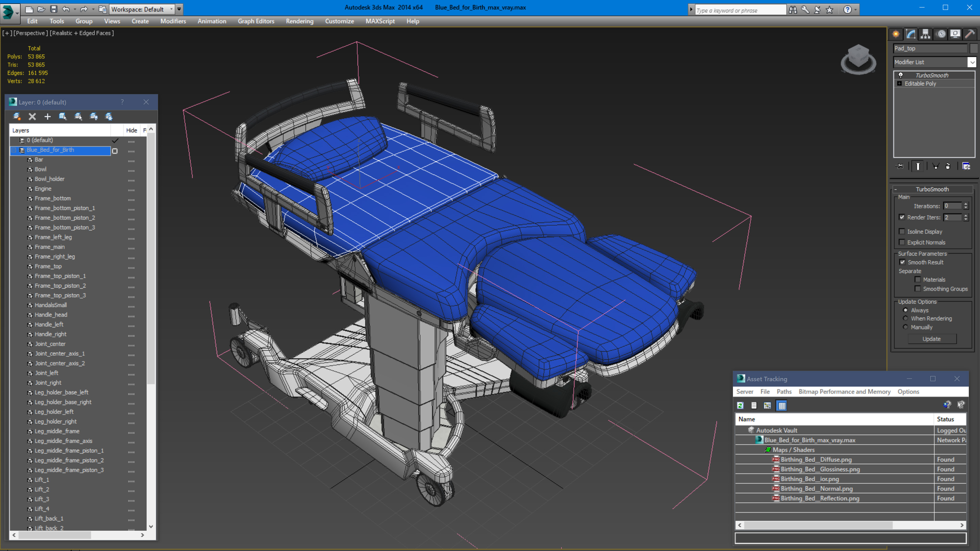
Task: Click Remove Modifier trash icon
Action: click(x=948, y=166)
